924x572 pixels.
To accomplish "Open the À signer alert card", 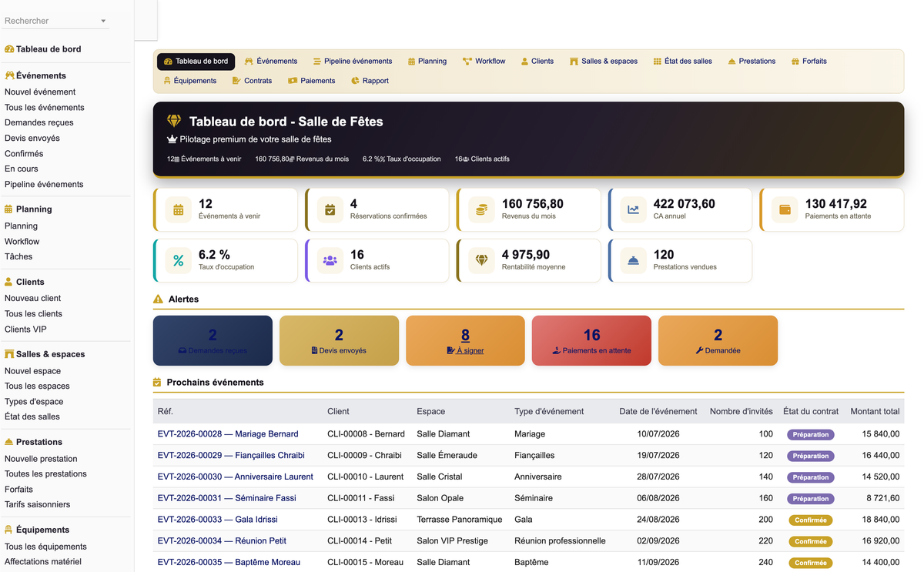I will [465, 340].
